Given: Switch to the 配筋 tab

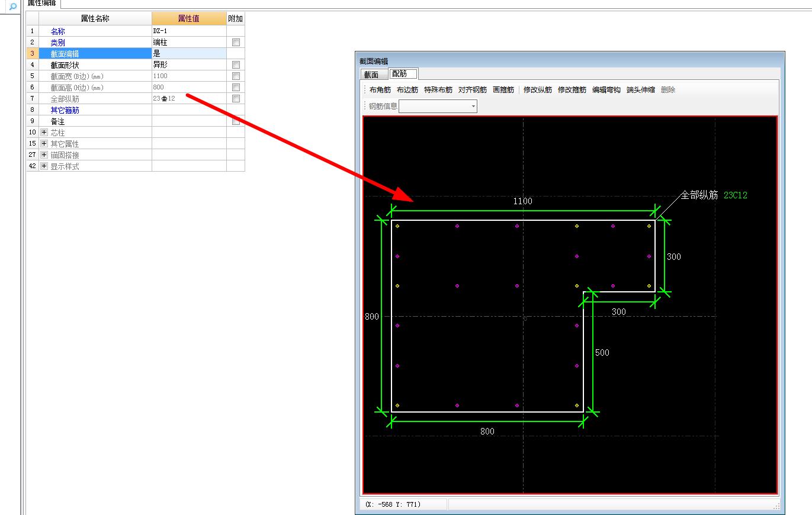Looking at the screenshot, I should tap(403, 74).
